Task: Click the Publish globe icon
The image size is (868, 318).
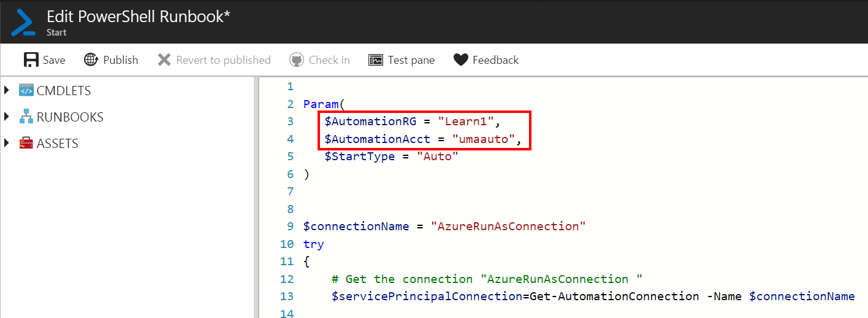Action: click(91, 60)
